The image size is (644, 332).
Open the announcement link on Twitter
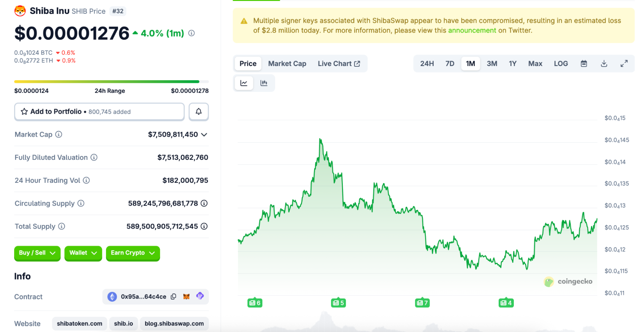click(472, 30)
